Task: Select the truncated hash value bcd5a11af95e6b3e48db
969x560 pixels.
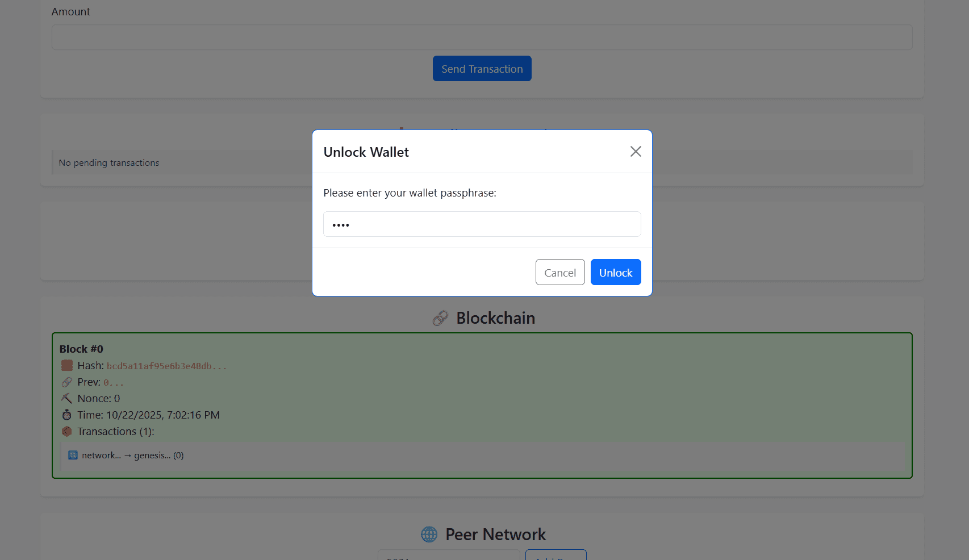Action: coord(165,366)
